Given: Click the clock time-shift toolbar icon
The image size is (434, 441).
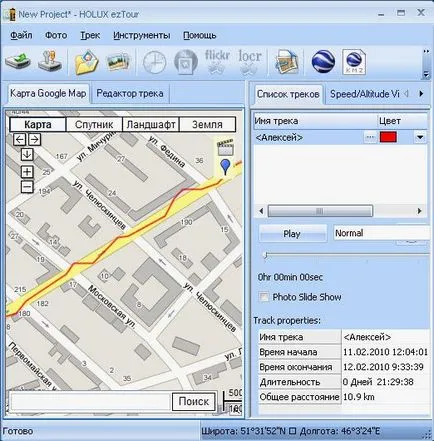Looking at the screenshot, I should click(x=155, y=62).
